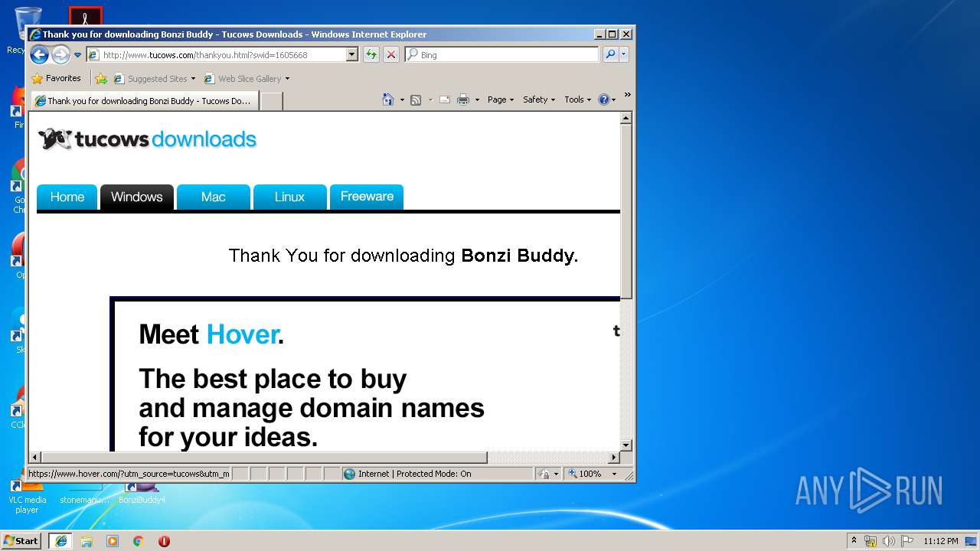Click the Print icon

[463, 99]
